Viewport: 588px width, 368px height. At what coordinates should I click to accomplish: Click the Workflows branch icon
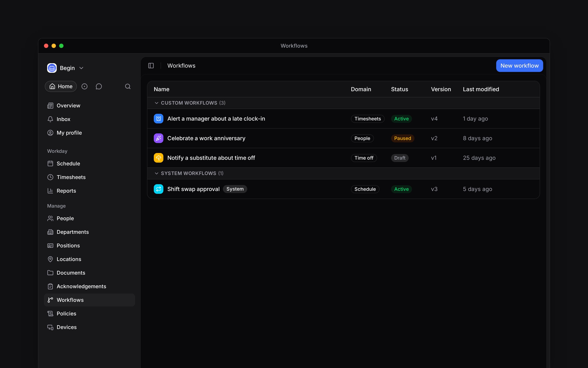50,300
